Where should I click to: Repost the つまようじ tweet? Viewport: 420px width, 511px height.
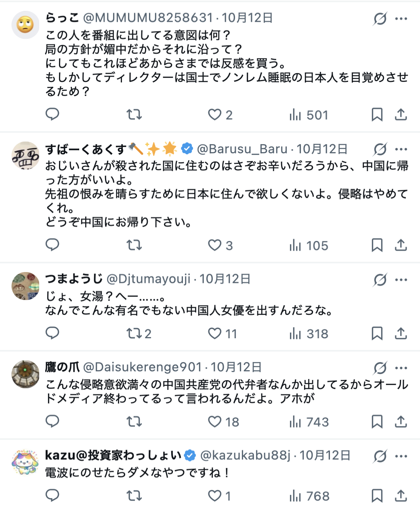(x=134, y=333)
